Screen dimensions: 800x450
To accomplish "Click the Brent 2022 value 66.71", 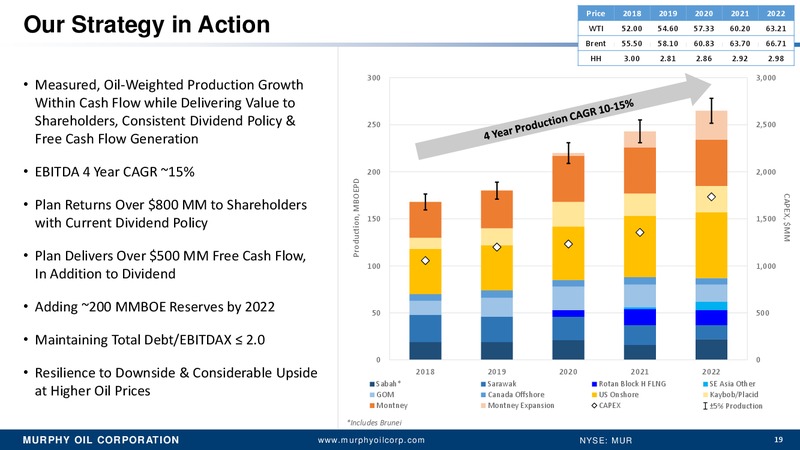I will coord(776,43).
